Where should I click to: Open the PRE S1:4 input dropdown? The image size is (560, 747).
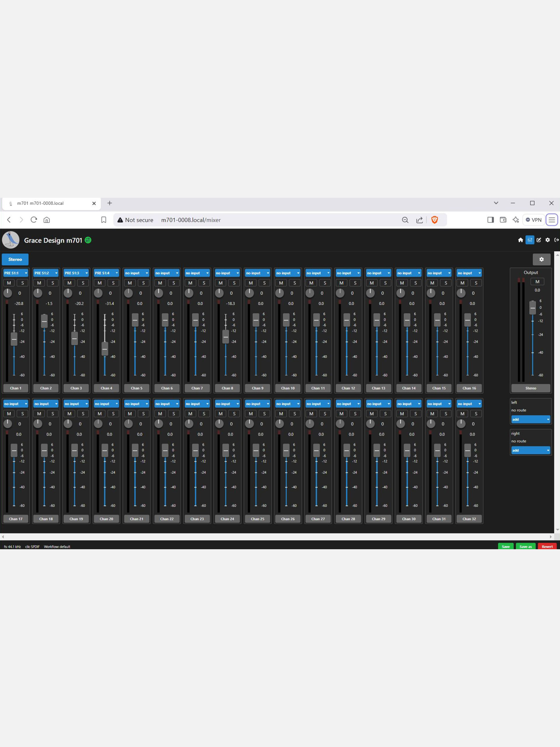click(x=106, y=273)
